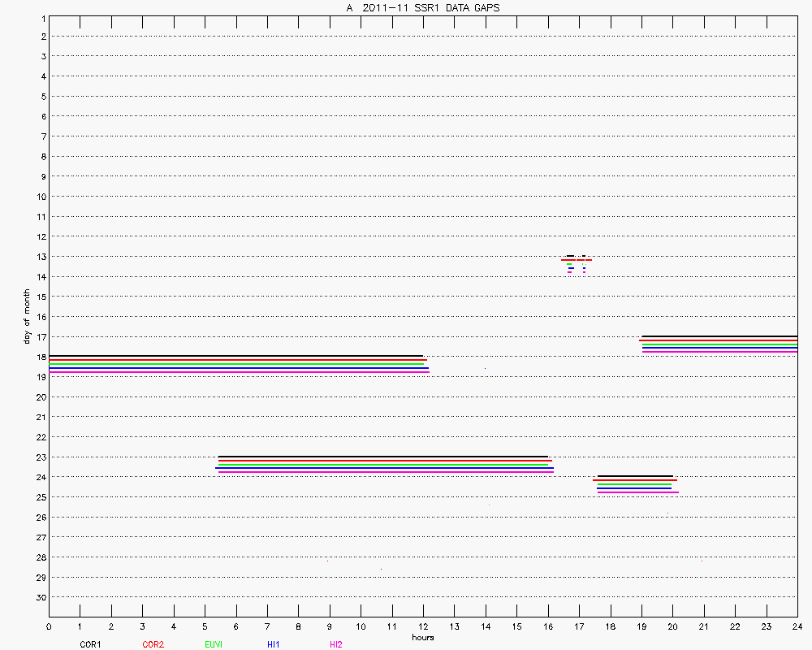Select the magenta HI2 legend label

pyautogui.click(x=336, y=644)
